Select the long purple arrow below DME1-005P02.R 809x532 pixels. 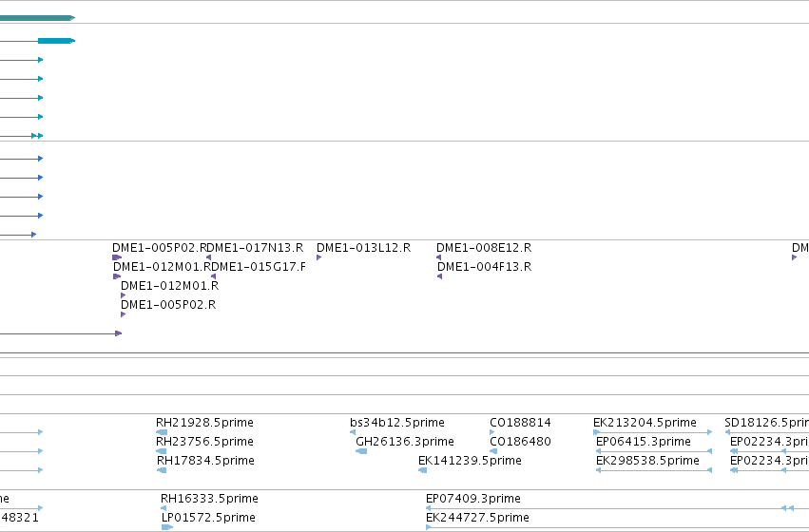61,333
